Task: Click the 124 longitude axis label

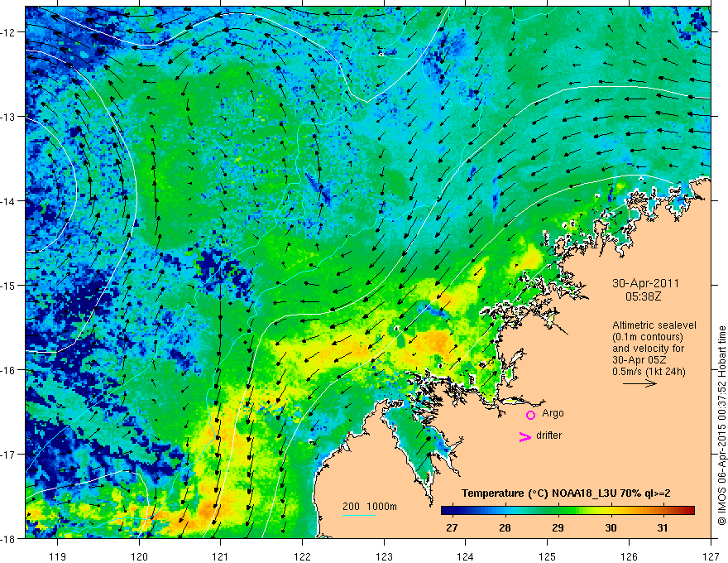Action: coord(466,556)
